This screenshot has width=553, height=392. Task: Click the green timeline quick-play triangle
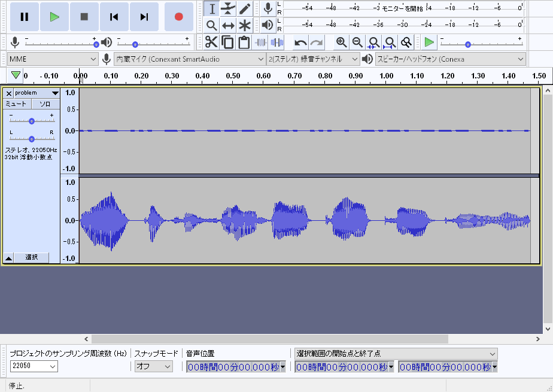16,75
